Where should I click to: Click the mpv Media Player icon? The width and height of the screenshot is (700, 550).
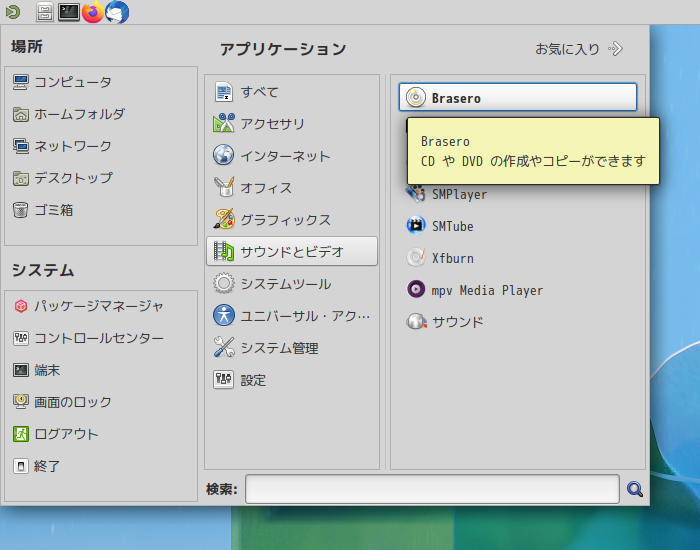[x=416, y=289]
